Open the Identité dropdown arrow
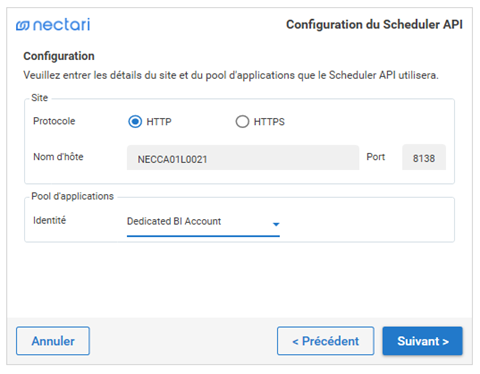This screenshot has width=480, height=374. point(276,224)
